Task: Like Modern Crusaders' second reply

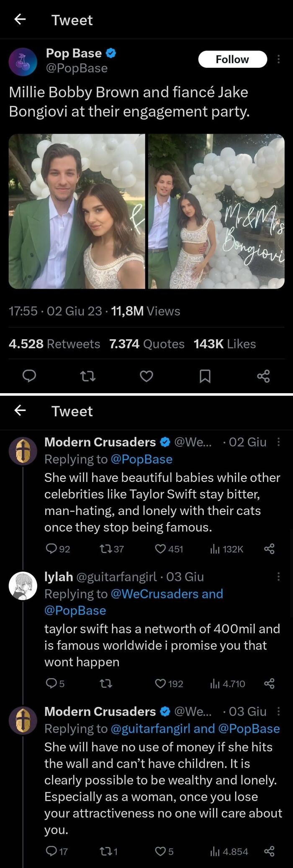Action: 162,851
